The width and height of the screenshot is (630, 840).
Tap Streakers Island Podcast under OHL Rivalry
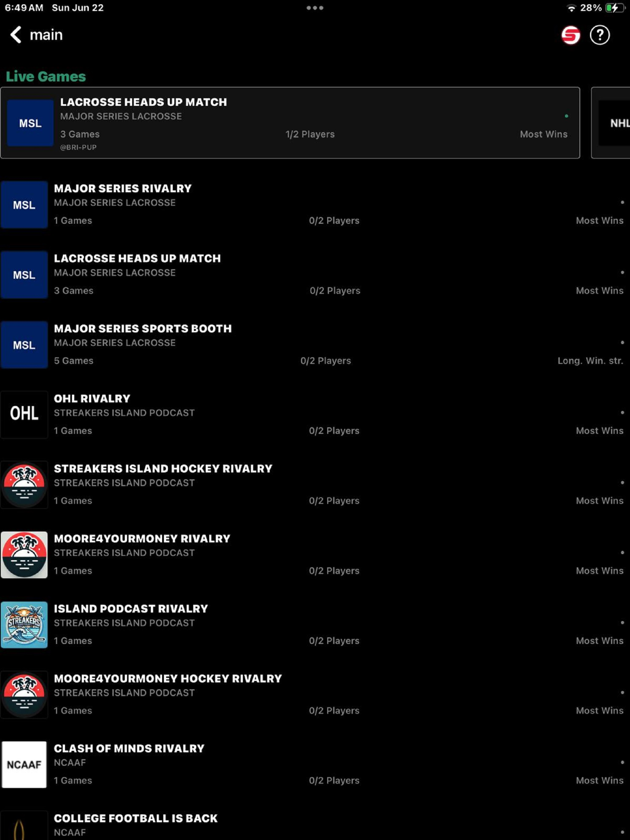point(124,413)
